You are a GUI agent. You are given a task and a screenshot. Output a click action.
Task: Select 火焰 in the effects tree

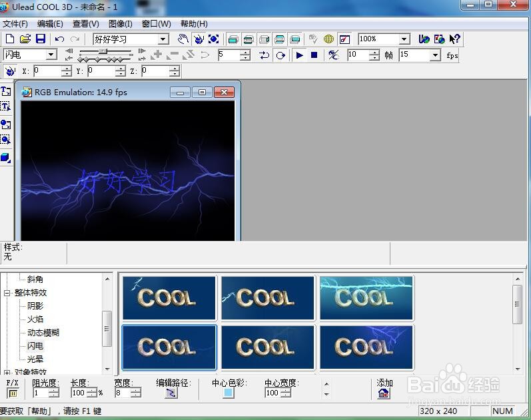pos(35,319)
